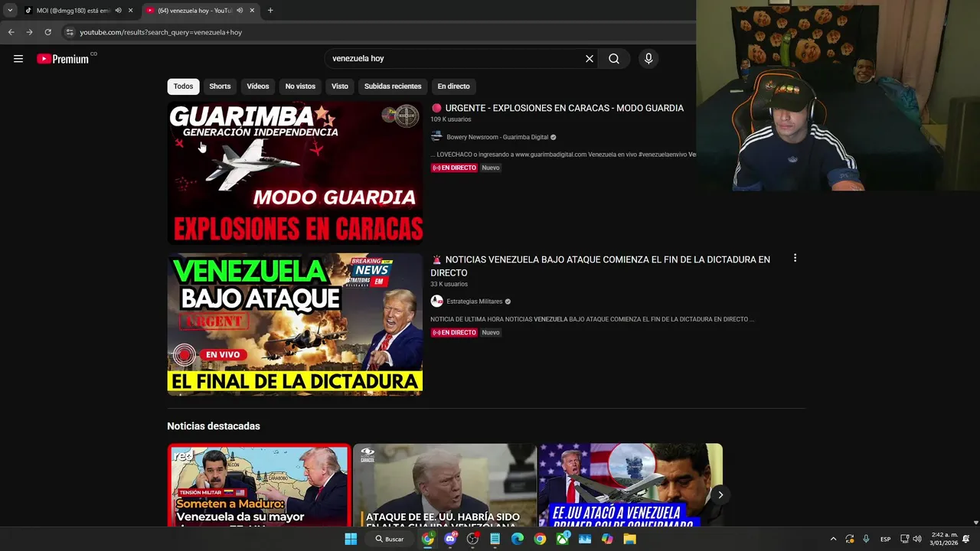Screen dimensions: 980x551
Task: Open NOTICIAS VENEZUELA BAJO ATAQUE title link
Action: [600, 266]
